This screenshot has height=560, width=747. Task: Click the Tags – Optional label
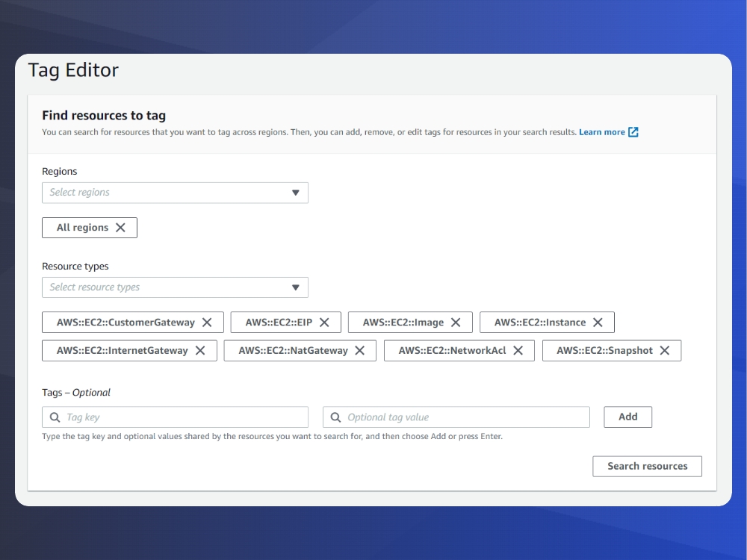(76, 393)
